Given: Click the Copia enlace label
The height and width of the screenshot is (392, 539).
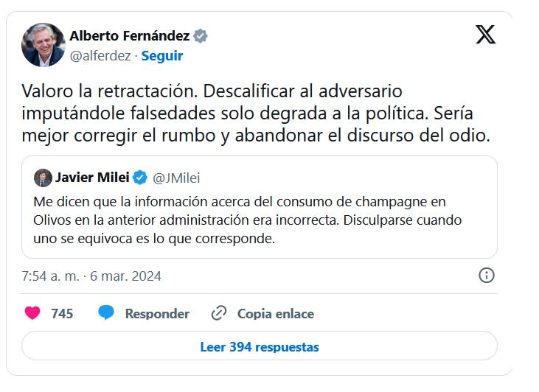Looking at the screenshot, I should pyautogui.click(x=275, y=314).
